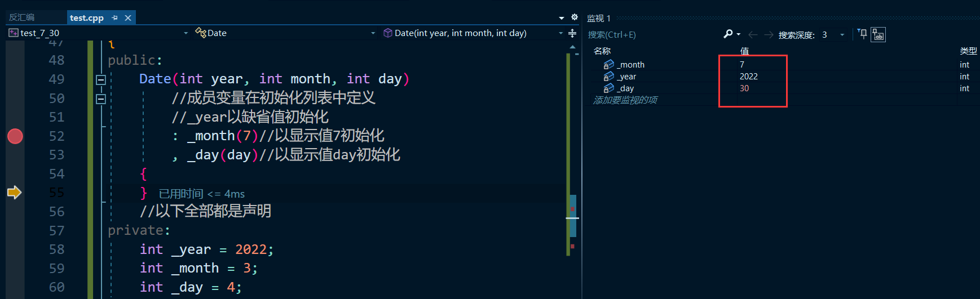Click the 值 column header
Screen dimensions: 980x299
click(744, 51)
